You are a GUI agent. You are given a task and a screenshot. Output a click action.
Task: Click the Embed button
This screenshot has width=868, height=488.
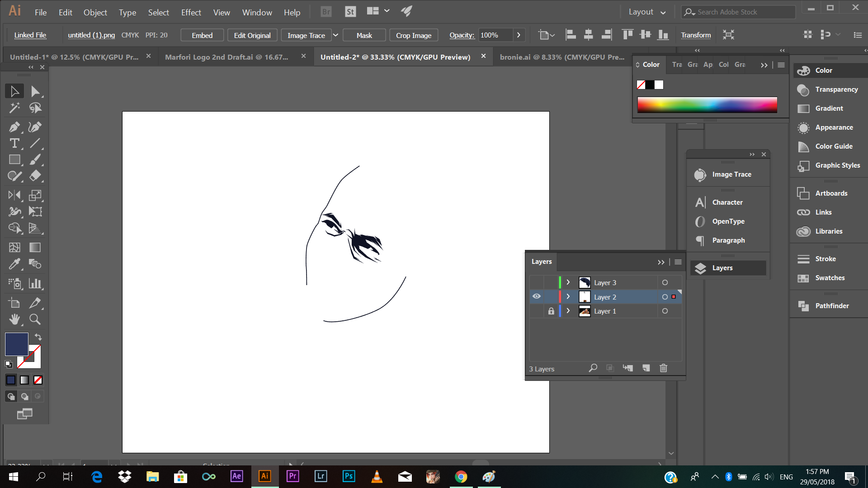202,35
